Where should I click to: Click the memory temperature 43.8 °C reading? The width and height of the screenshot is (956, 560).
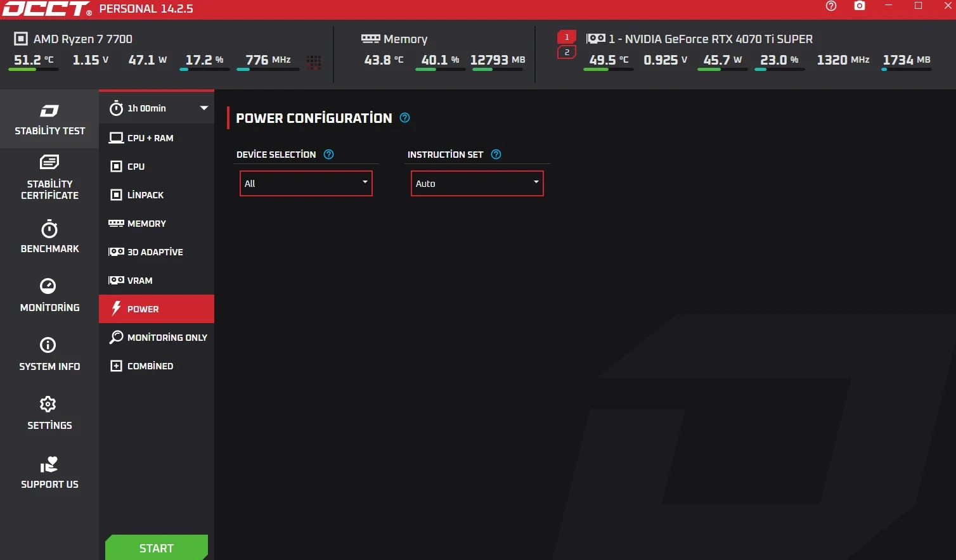tap(384, 60)
